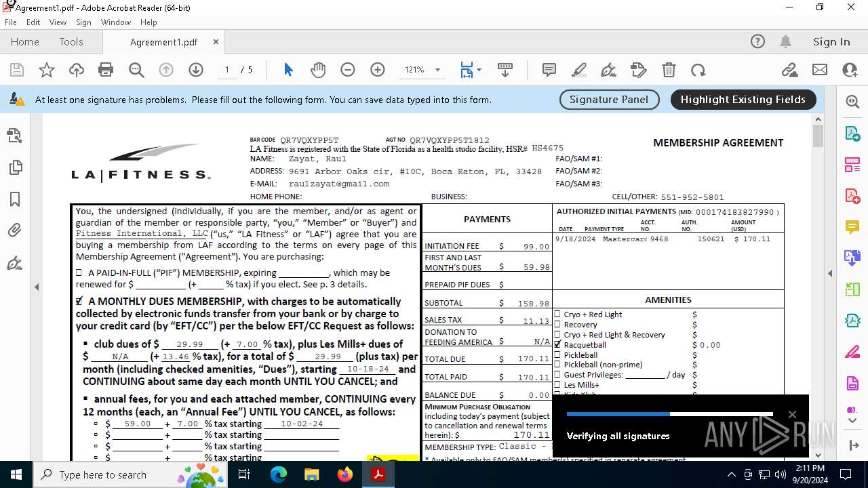868x488 pixels.
Task: Activate the selection arrow tool
Action: [x=288, y=70]
